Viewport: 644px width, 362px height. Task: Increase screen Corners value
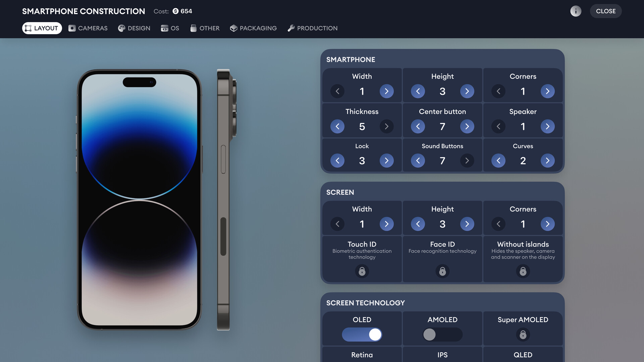click(x=547, y=224)
